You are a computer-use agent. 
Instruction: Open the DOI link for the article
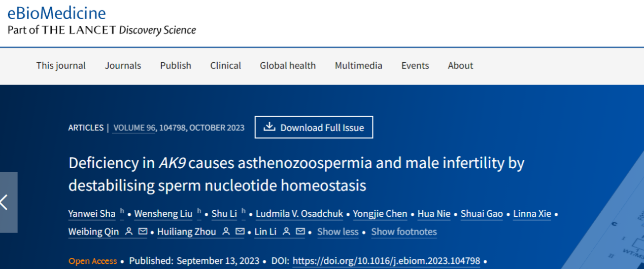tap(386, 261)
